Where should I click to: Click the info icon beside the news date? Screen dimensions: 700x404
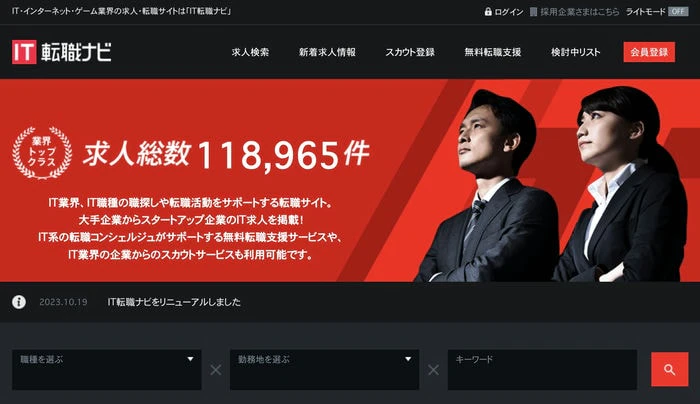click(19, 302)
